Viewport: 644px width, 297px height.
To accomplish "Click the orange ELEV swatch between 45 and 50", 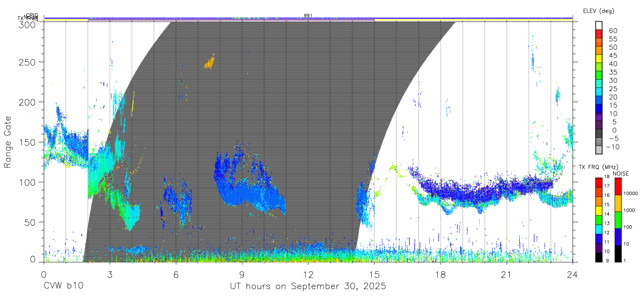I will [x=599, y=51].
